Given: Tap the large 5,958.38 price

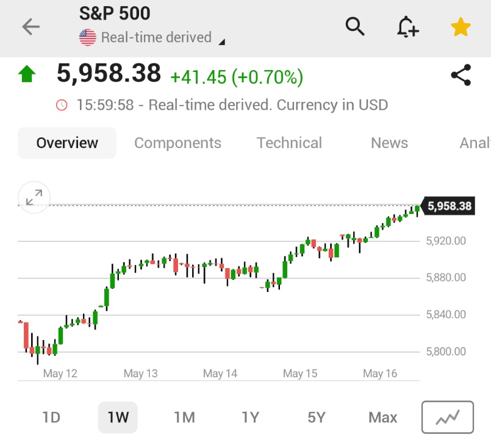Looking at the screenshot, I should point(109,74).
